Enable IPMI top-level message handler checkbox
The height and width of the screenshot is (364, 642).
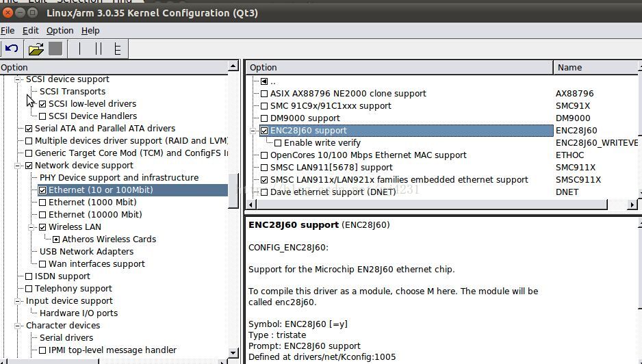[x=42, y=350]
